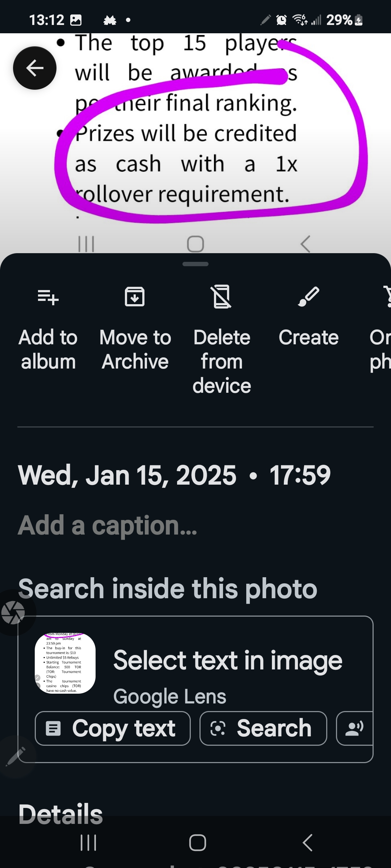Tap the Add to album icon
Image resolution: width=391 pixels, height=868 pixels.
[x=48, y=297]
